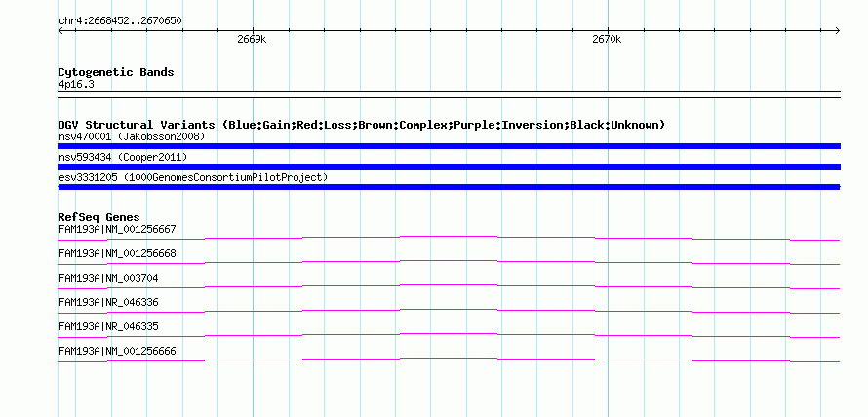Open the nsv593434 (Cooper2011) variant label
The image size is (868, 417).
(123, 158)
